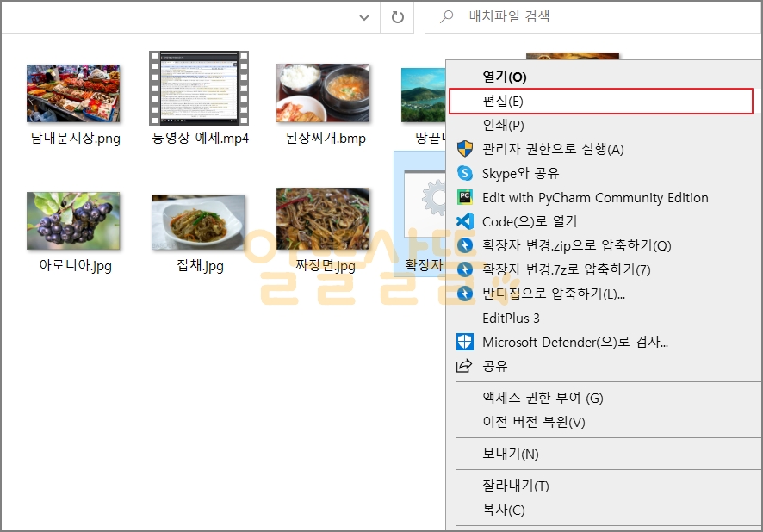763x532 pixels.
Task: Click the 아로니아.jpg file name
Action: click(76, 266)
